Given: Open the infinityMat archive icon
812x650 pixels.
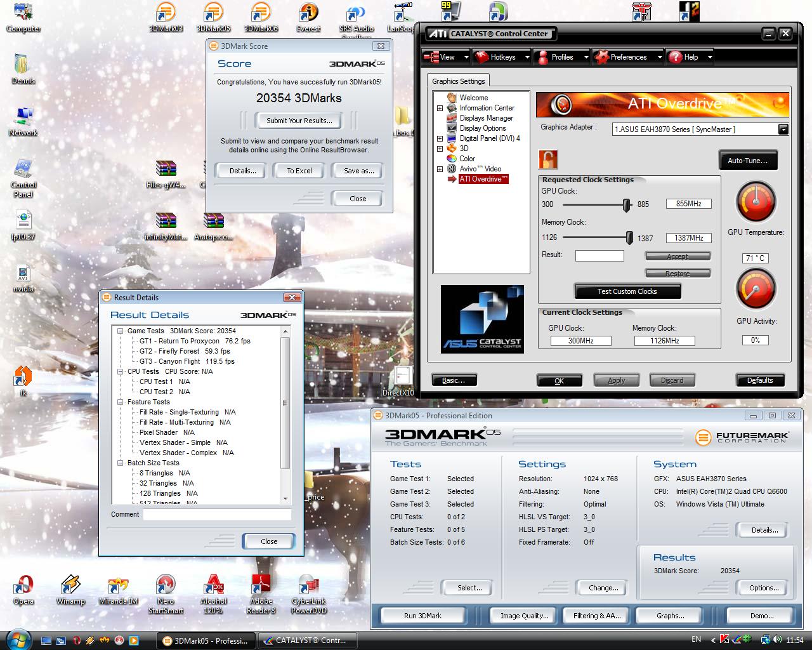Looking at the screenshot, I should tap(166, 226).
